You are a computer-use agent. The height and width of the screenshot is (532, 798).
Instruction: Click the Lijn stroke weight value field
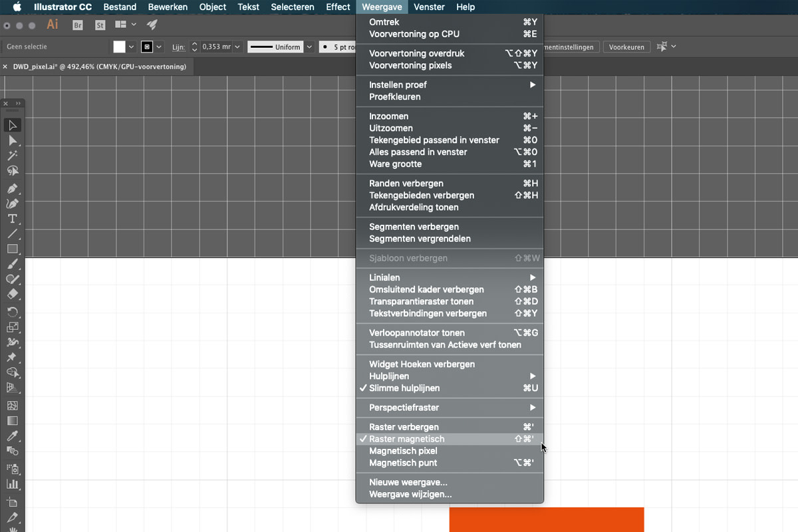coord(216,47)
